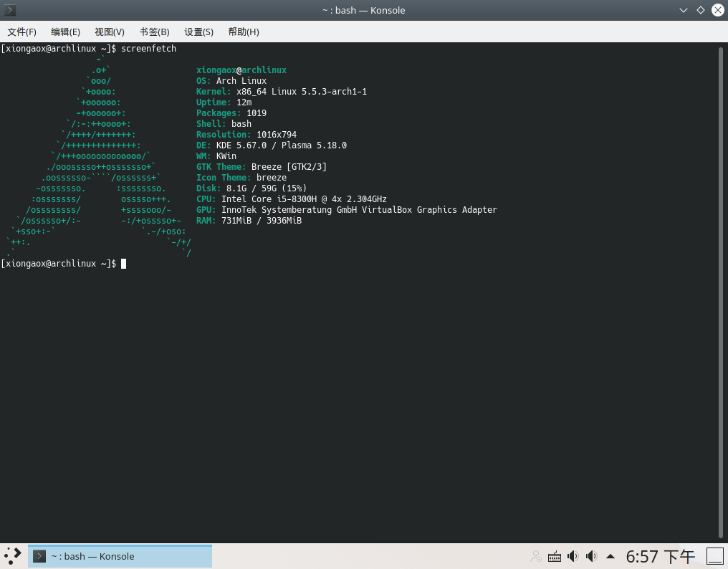Click the 'Shell: bash' line

(224, 123)
